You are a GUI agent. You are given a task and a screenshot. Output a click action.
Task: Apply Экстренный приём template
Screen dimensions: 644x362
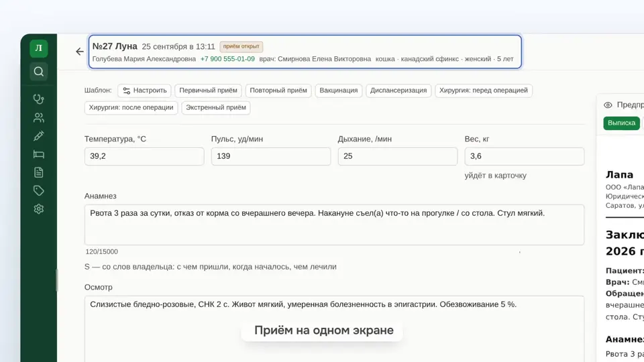(216, 108)
